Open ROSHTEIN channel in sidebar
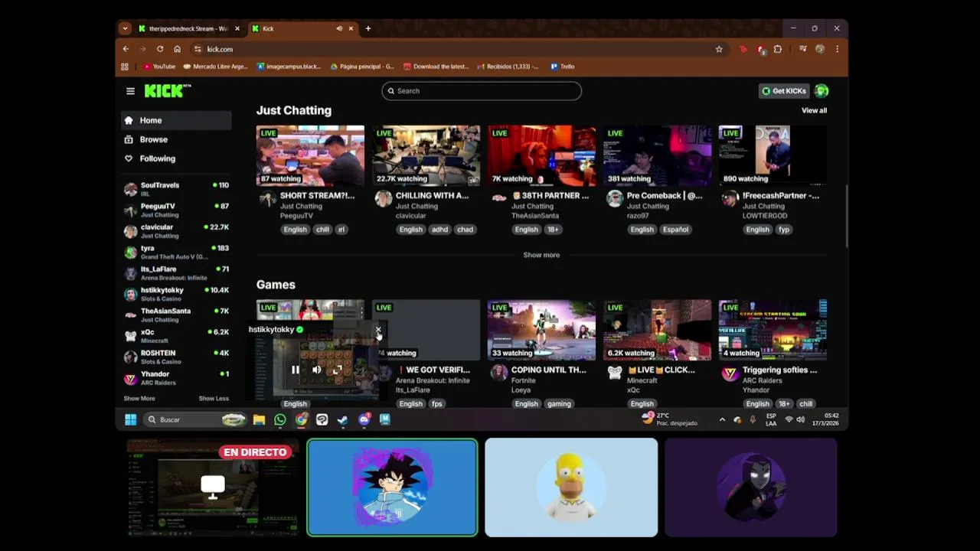Viewport: 980px width, 551px height. (176, 357)
